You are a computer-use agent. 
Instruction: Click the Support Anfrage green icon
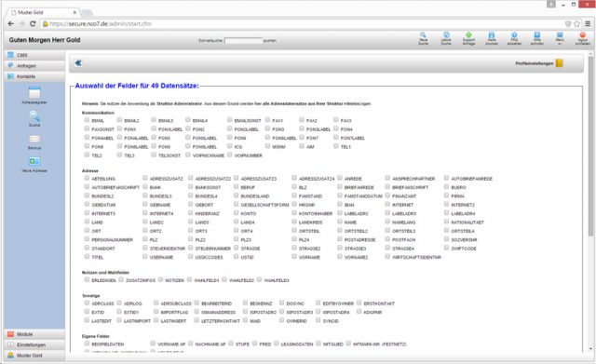tap(468, 35)
